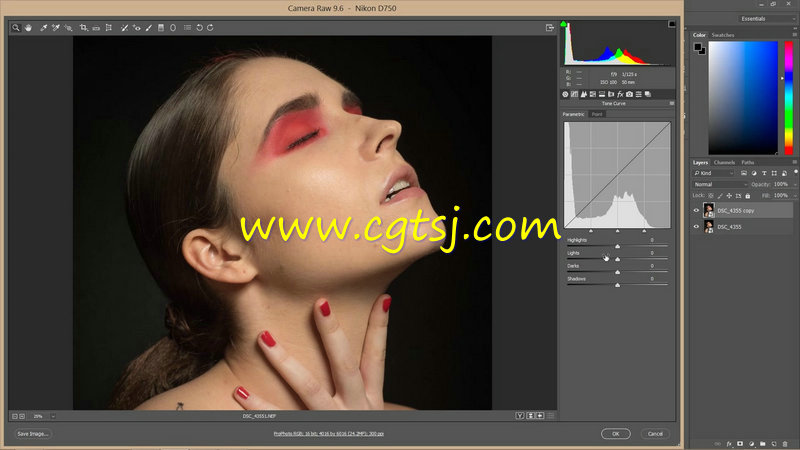The height and width of the screenshot is (450, 800).
Task: Open the Snapshots panel icon
Action: 648,94
